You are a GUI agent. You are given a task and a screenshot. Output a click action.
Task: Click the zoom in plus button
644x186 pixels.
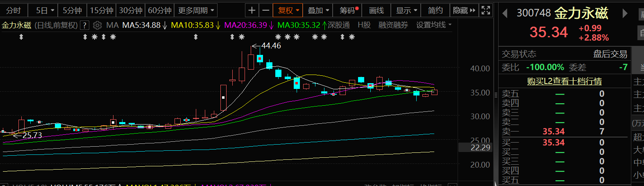coord(252,10)
